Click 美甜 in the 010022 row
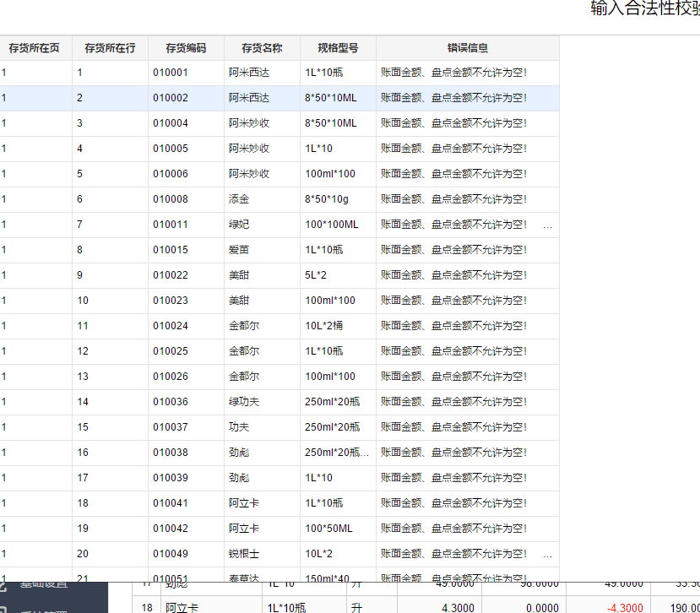The width and height of the screenshot is (700, 613). [x=239, y=275]
